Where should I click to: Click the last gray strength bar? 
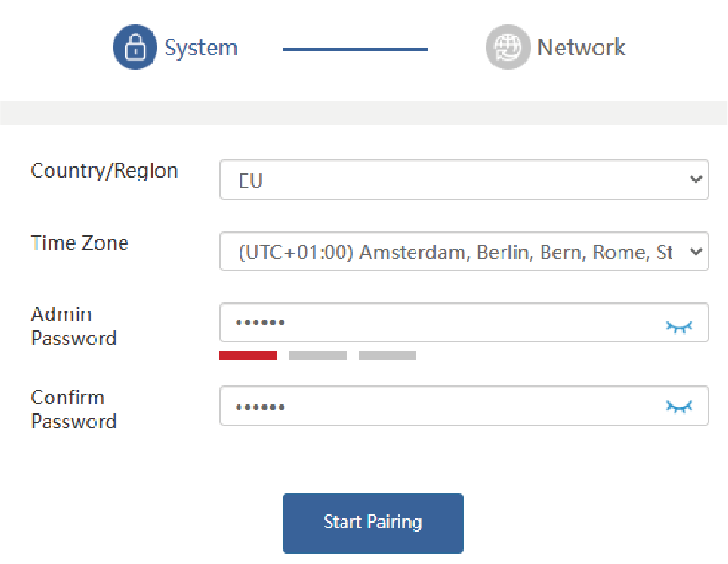387,355
